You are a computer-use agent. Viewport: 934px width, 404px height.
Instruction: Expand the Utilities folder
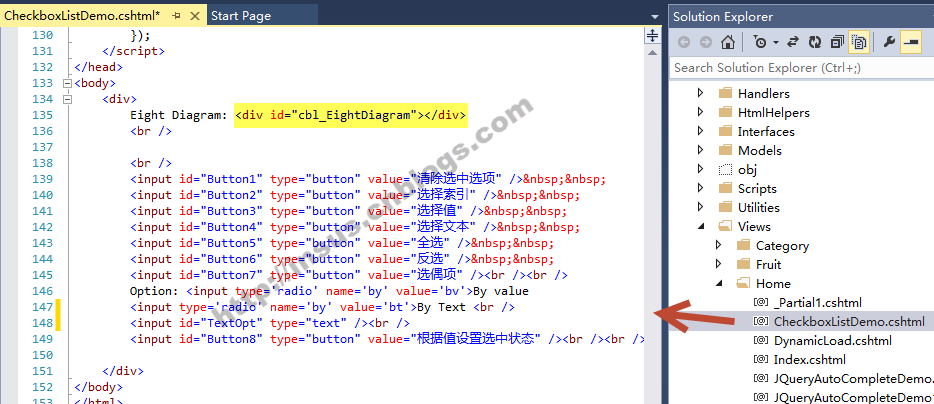(700, 208)
